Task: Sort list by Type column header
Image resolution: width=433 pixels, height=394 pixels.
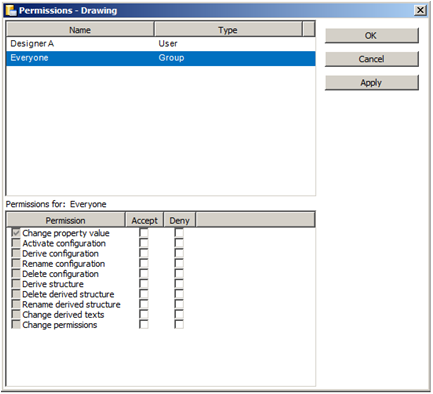Action: click(x=228, y=30)
